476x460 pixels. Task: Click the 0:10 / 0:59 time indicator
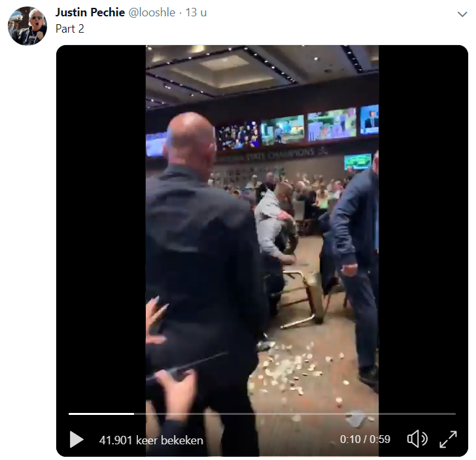[x=365, y=440]
